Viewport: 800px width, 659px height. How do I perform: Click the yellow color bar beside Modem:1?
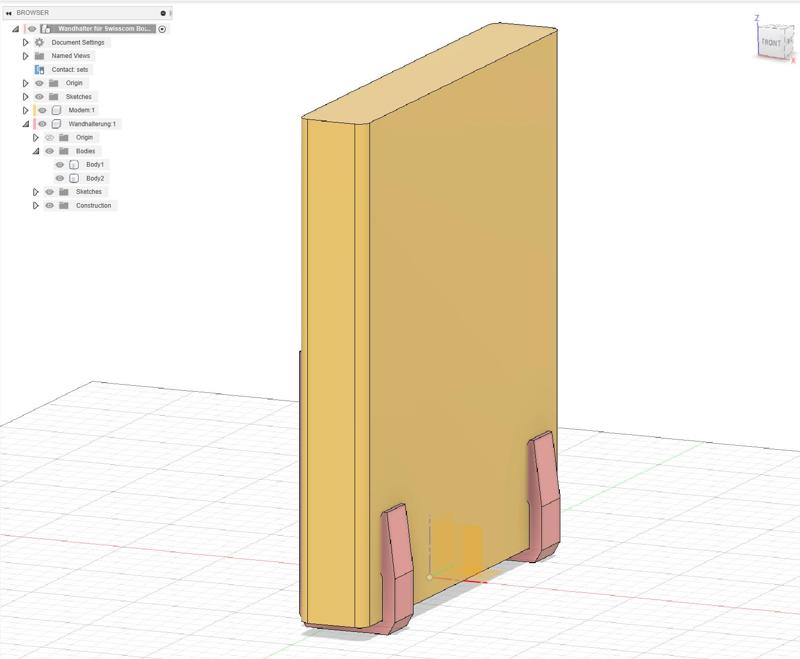coord(34,110)
